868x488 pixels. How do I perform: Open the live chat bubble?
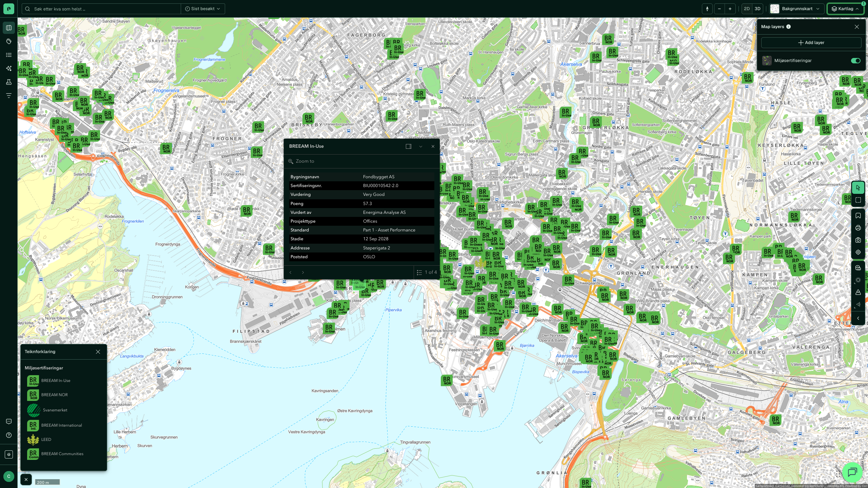coord(852,472)
